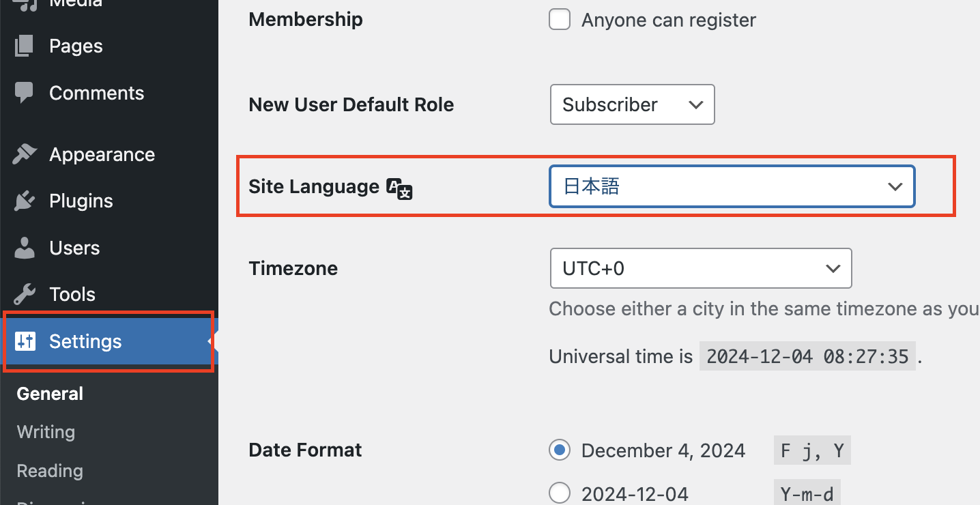
Task: Select the December 4, 2024 date format
Action: pos(560,450)
